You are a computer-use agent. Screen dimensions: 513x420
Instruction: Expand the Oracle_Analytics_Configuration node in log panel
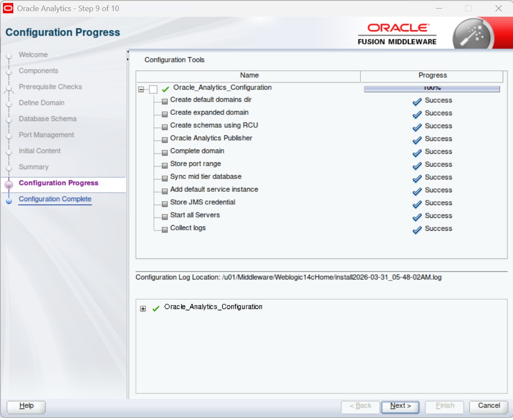(143, 308)
